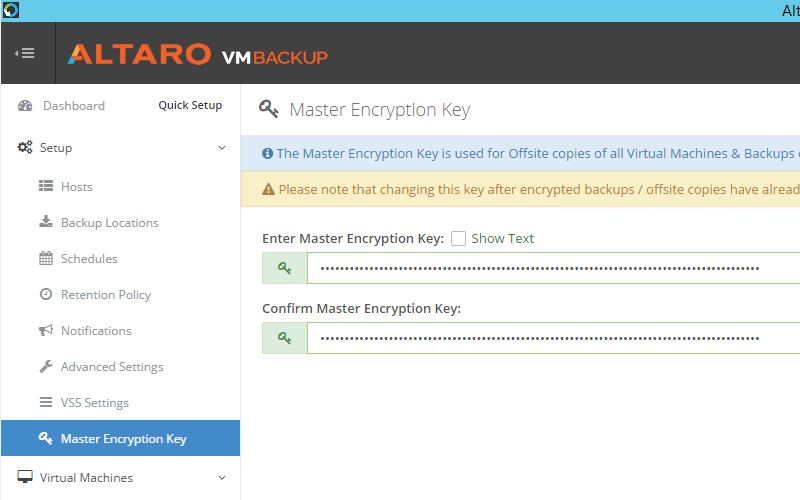The image size is (800, 500).
Task: Click the Hosts server icon
Action: [x=46, y=187]
